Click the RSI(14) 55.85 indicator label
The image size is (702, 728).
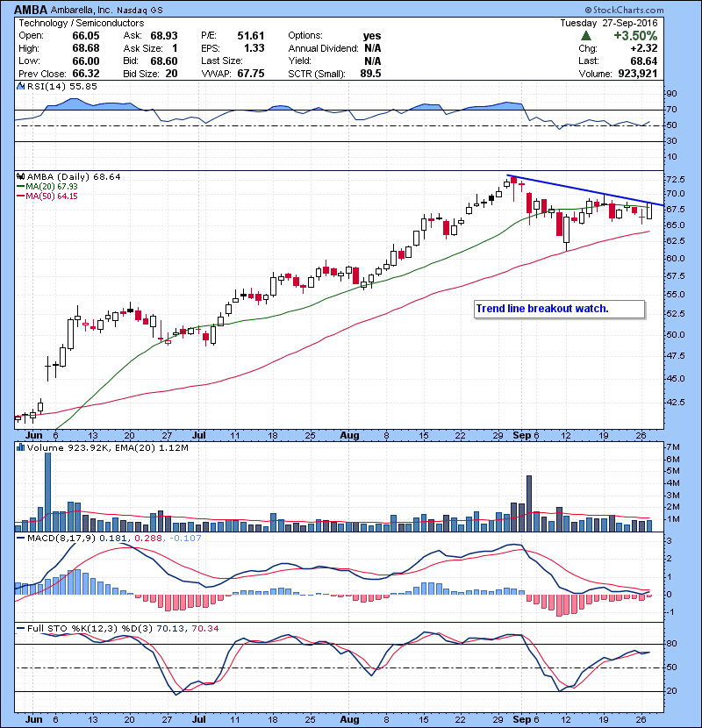(x=61, y=86)
